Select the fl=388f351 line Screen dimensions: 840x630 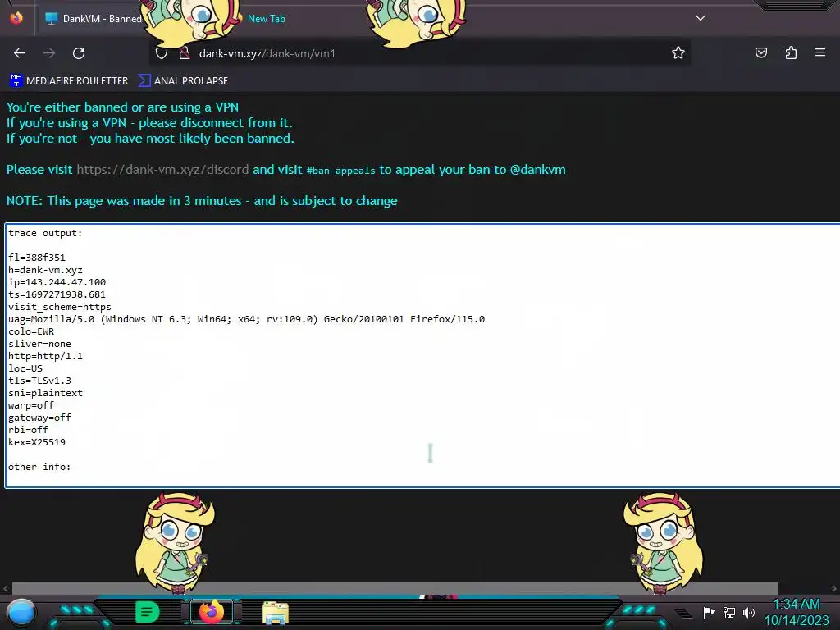[x=36, y=258]
